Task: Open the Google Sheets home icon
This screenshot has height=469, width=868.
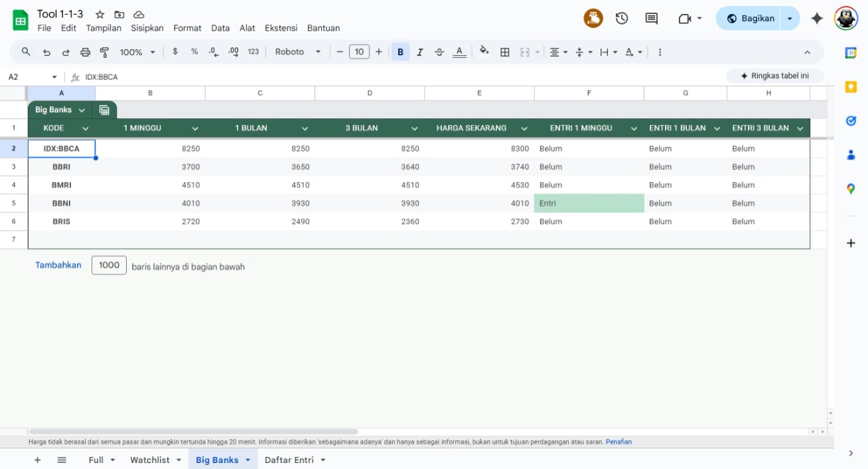Action: pos(21,21)
